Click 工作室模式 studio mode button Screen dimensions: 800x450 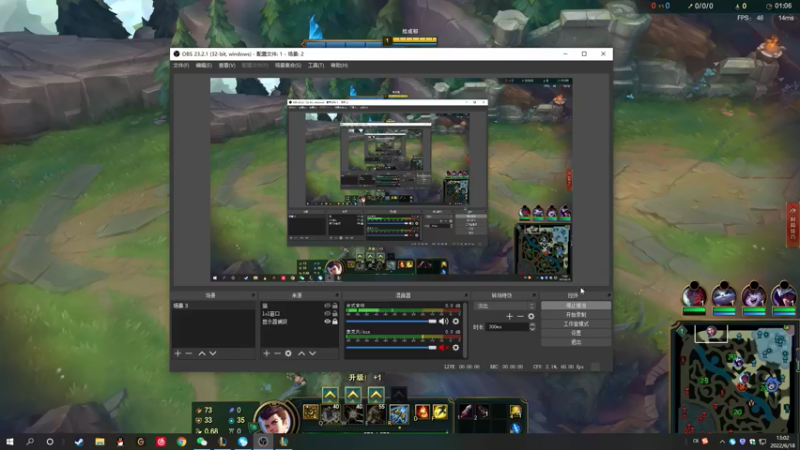(576, 324)
